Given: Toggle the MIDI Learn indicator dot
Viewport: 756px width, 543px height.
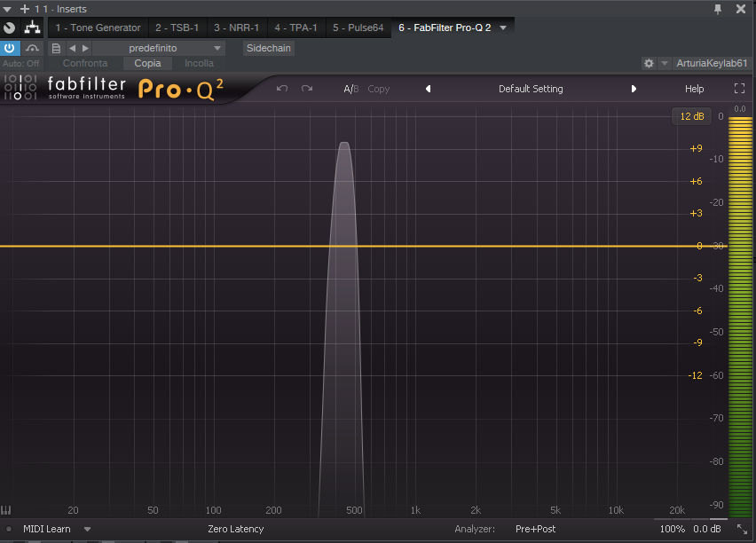Looking at the screenshot, I should pyautogui.click(x=9, y=529).
